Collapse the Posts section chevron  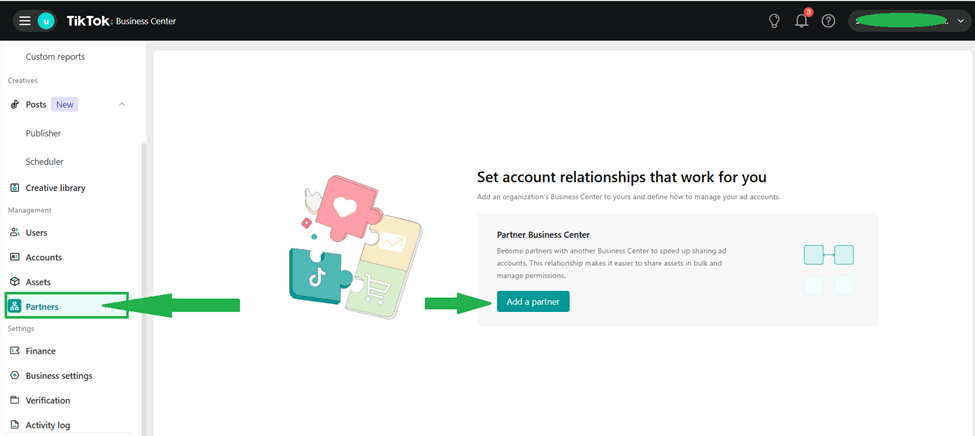coord(122,105)
